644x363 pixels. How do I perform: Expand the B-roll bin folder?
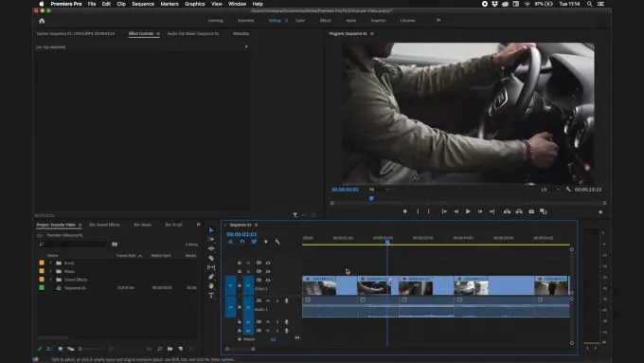[x=51, y=263]
